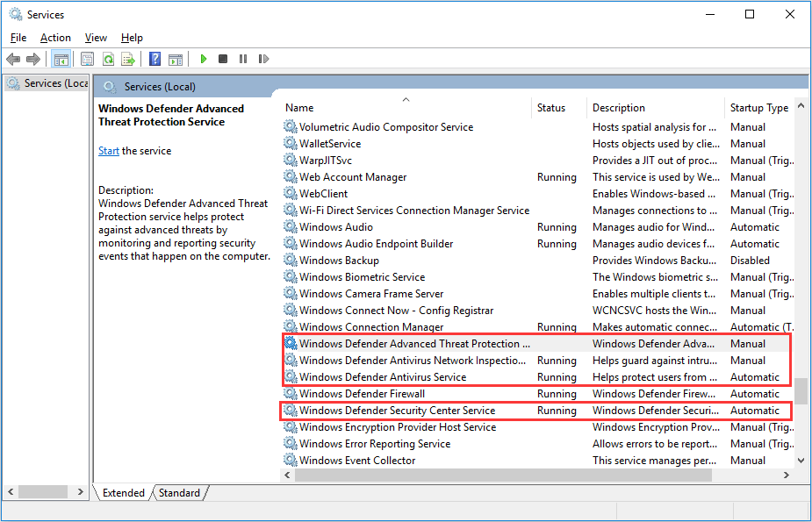Image resolution: width=812 pixels, height=522 pixels.
Task: Select Windows Connect Now - Config Registrar
Action: (x=537, y=311)
